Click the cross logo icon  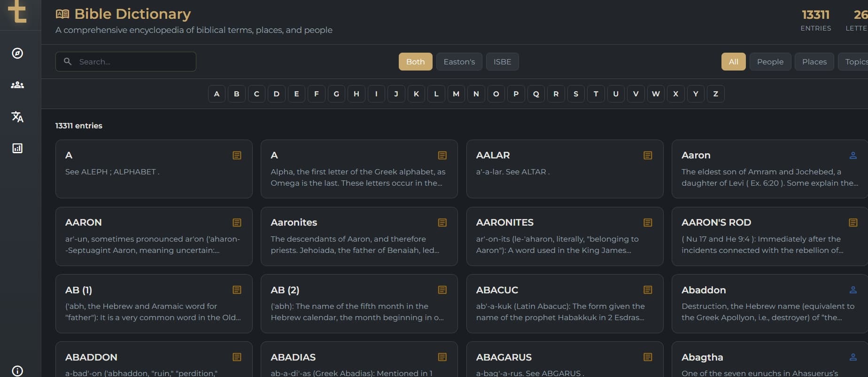(17, 11)
